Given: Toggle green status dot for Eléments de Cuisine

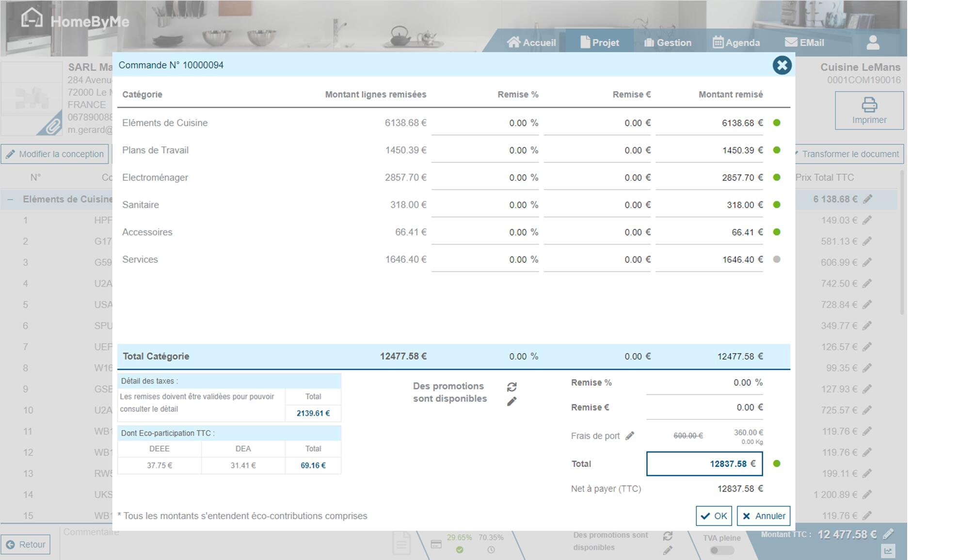Looking at the screenshot, I should (777, 123).
